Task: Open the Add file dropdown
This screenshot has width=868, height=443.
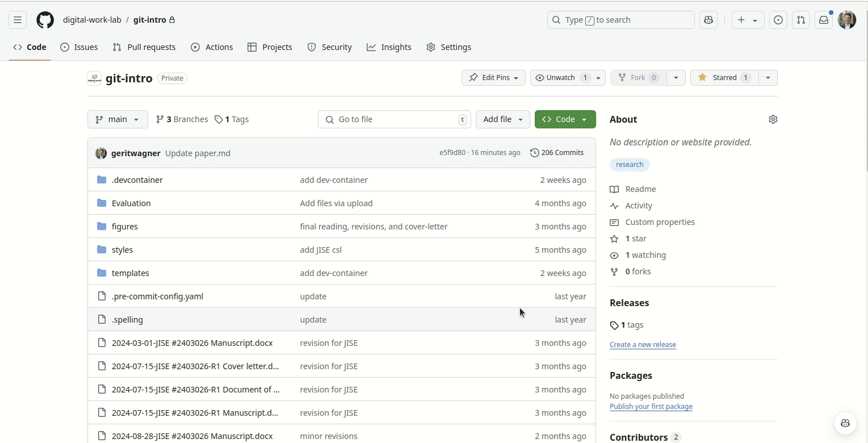Action: tap(503, 119)
